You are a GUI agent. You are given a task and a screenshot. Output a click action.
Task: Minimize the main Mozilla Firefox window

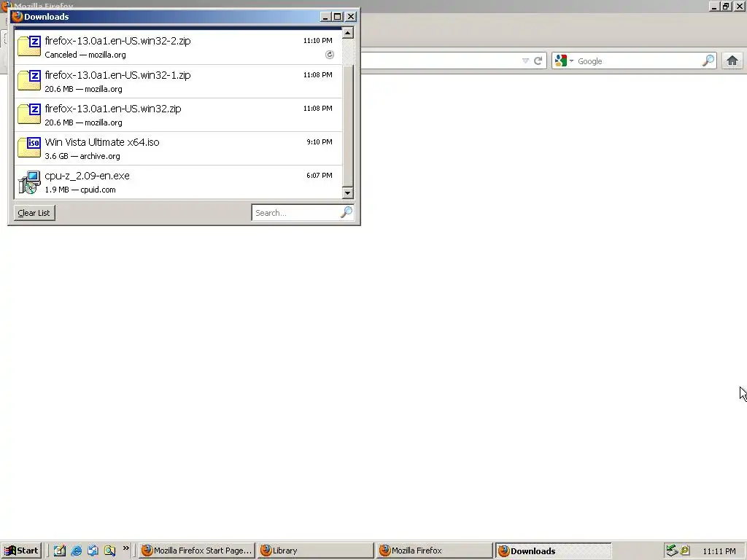pyautogui.click(x=714, y=6)
